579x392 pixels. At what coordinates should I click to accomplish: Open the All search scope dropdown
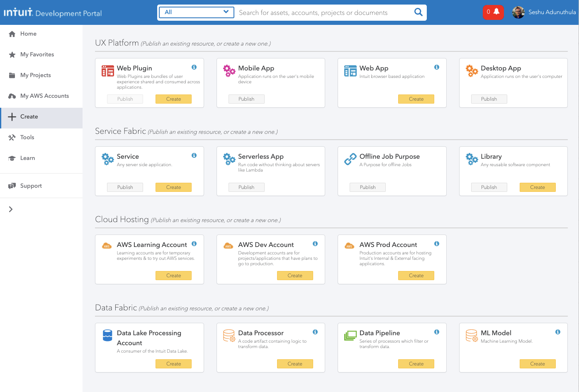click(x=196, y=12)
